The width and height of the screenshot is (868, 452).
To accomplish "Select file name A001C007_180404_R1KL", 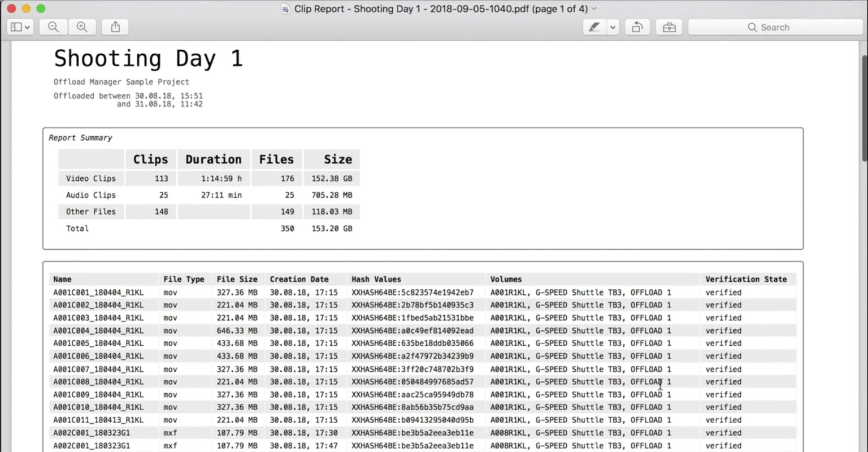I will [98, 369].
